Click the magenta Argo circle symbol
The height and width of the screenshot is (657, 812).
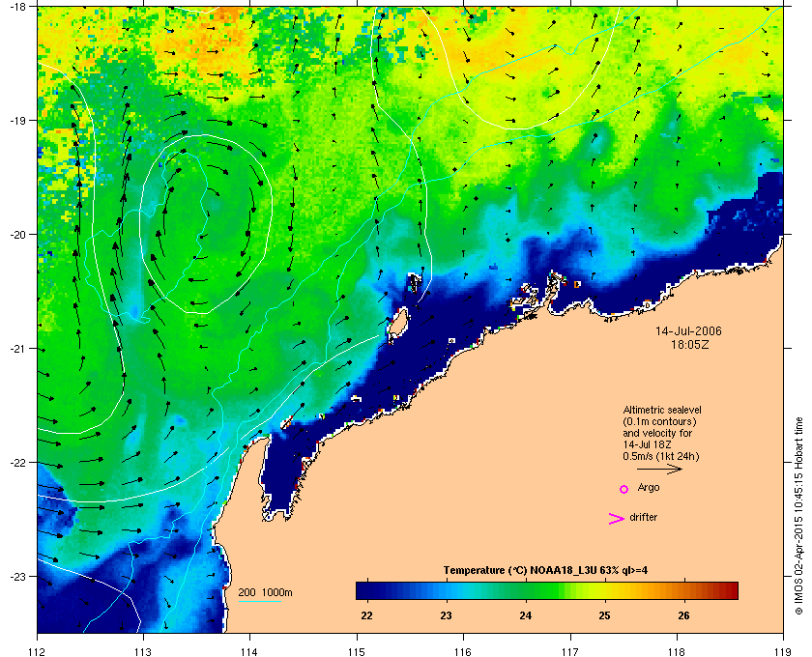(x=624, y=489)
